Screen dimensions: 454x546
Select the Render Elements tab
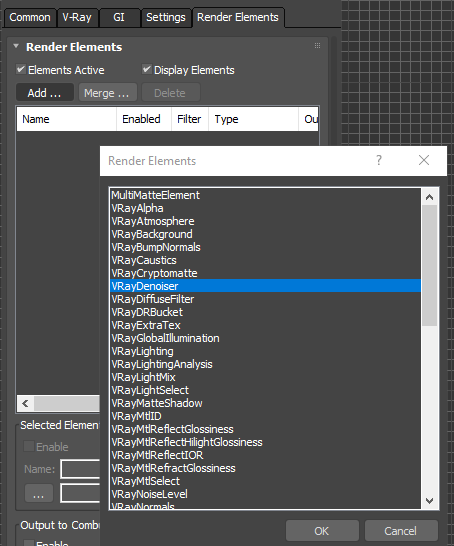(238, 17)
